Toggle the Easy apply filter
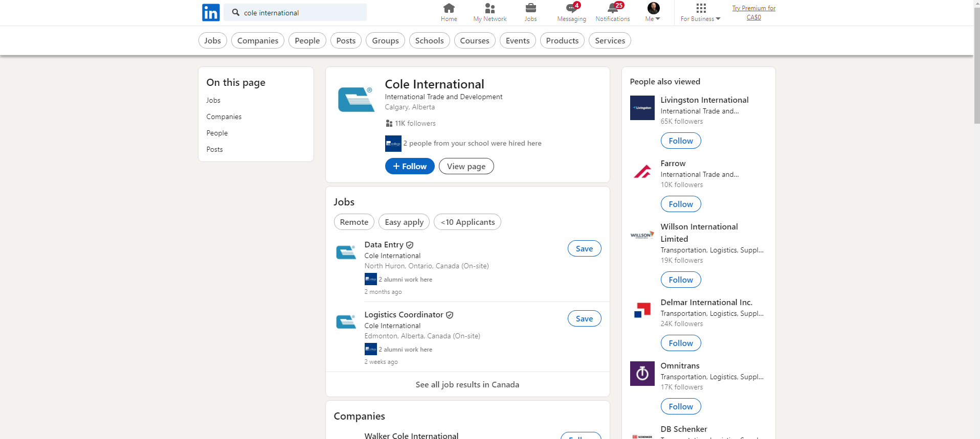This screenshot has height=439, width=980. [404, 222]
